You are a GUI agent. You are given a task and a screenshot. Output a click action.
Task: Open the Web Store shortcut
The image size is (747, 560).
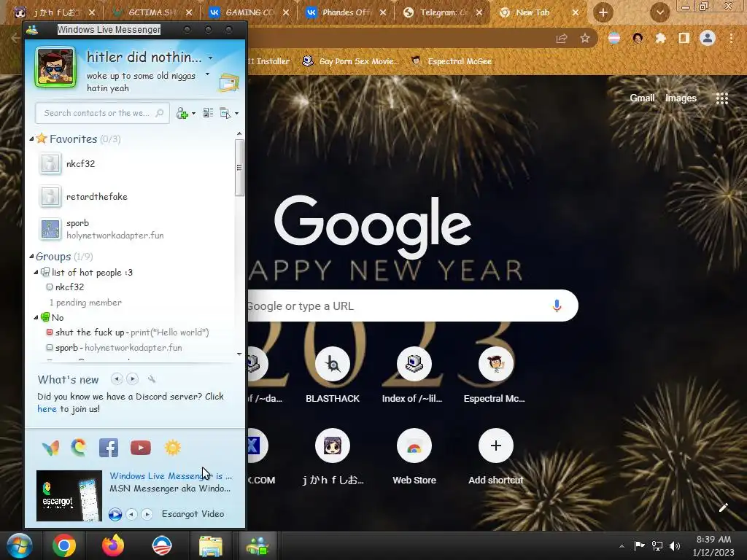coord(414,458)
